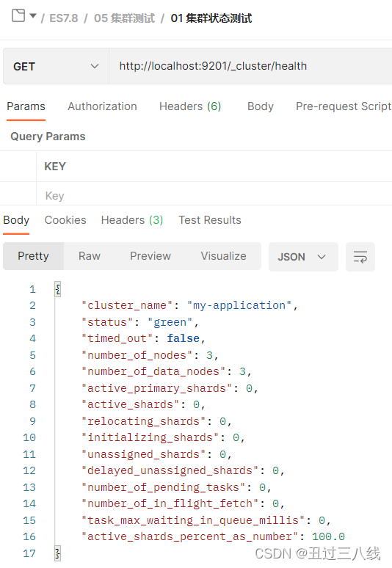This screenshot has width=392, height=568.
Task: Open the Pre-request Script tab
Action: pos(344,106)
